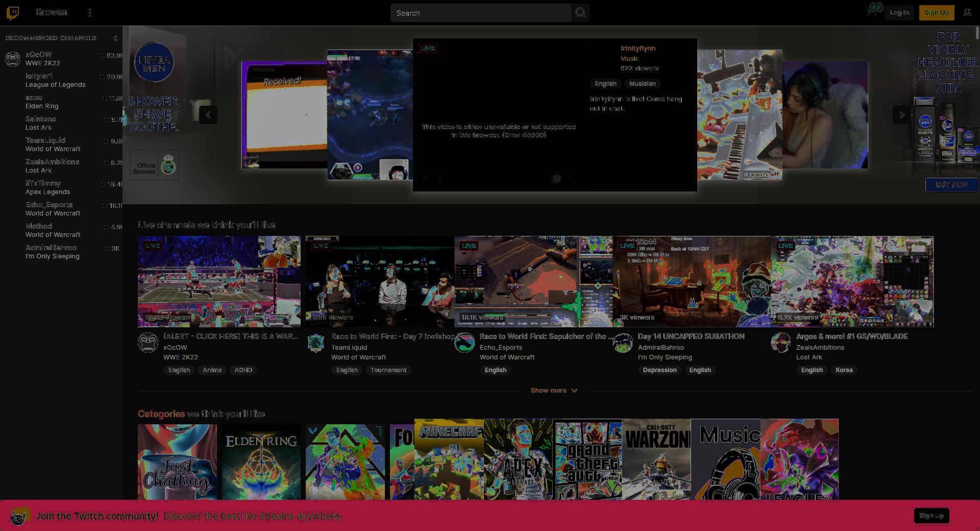Go to previous carousel stream
The height and width of the screenshot is (531, 980).
208,115
